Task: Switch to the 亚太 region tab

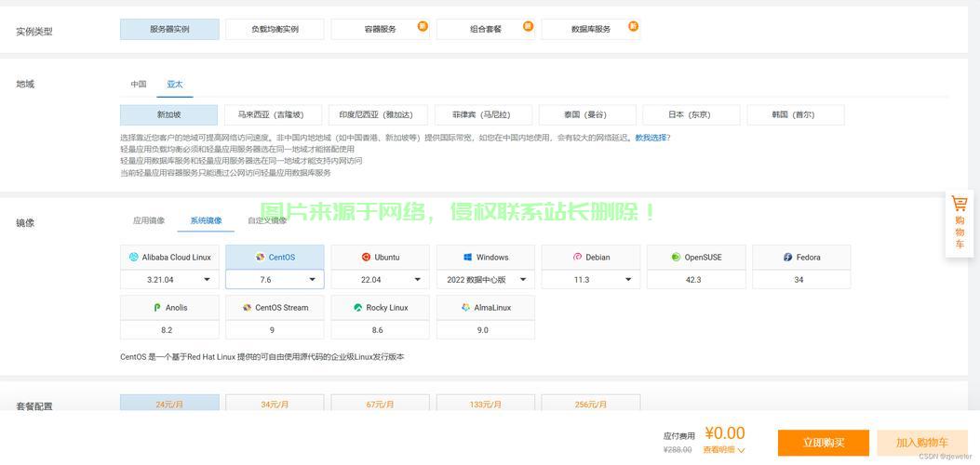Action: point(175,85)
